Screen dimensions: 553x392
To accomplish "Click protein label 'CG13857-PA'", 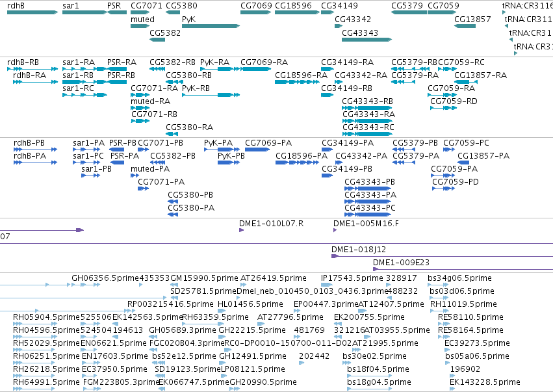I will click(483, 156).
